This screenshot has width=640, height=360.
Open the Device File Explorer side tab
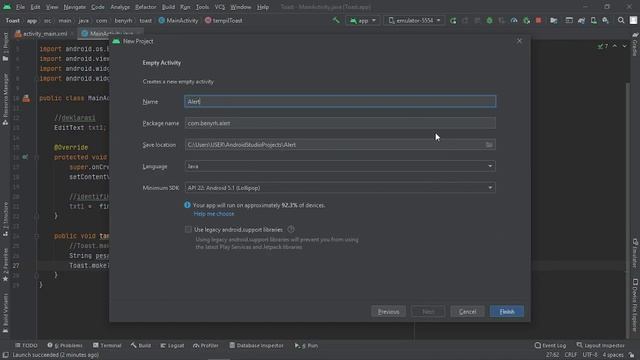point(635,304)
